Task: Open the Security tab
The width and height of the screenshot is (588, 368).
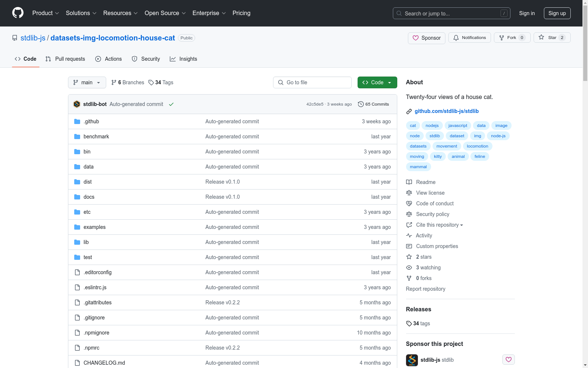Action: click(x=146, y=59)
